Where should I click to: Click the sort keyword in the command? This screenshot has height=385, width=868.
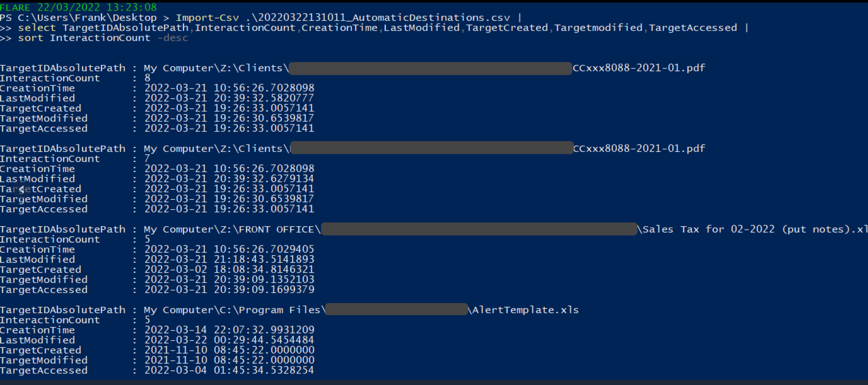coord(30,38)
